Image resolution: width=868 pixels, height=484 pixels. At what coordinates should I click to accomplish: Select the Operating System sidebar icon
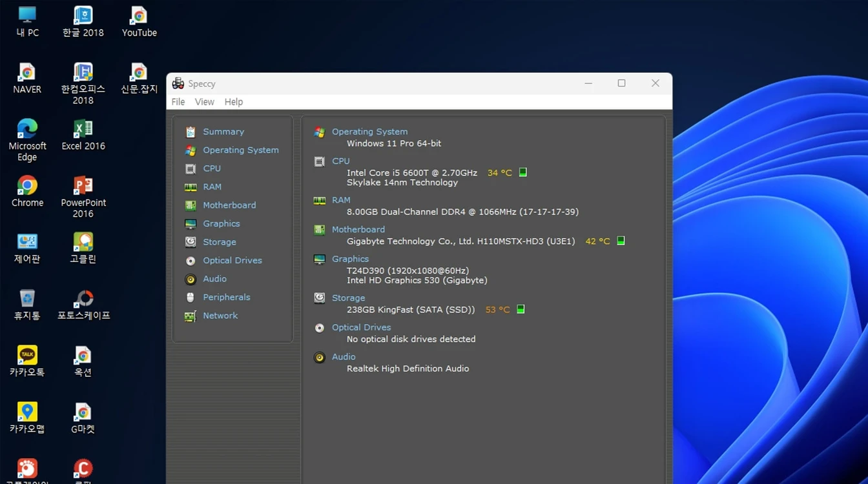(x=191, y=150)
